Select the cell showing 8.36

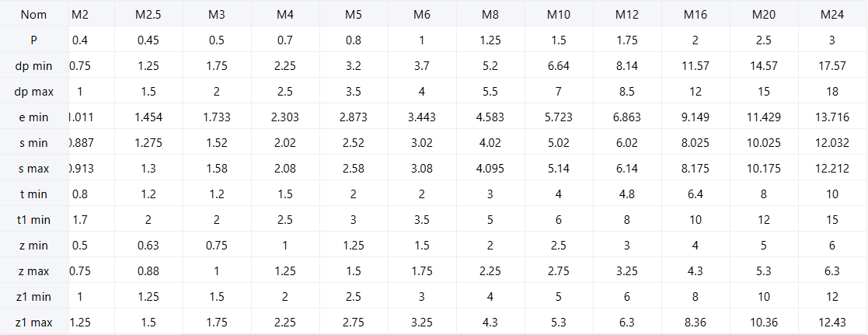coord(695,322)
